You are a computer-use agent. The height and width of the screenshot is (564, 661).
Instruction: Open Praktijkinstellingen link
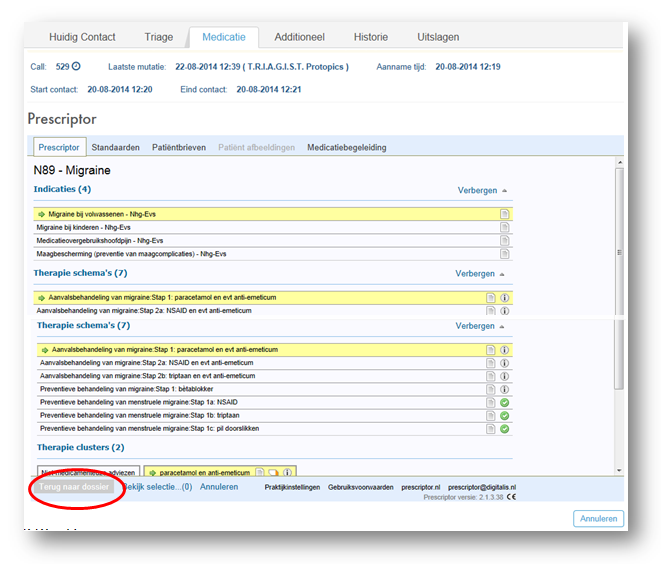[292, 487]
